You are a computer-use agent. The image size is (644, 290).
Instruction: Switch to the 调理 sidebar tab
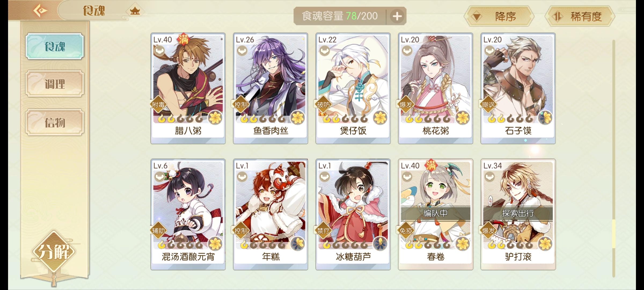pos(55,84)
